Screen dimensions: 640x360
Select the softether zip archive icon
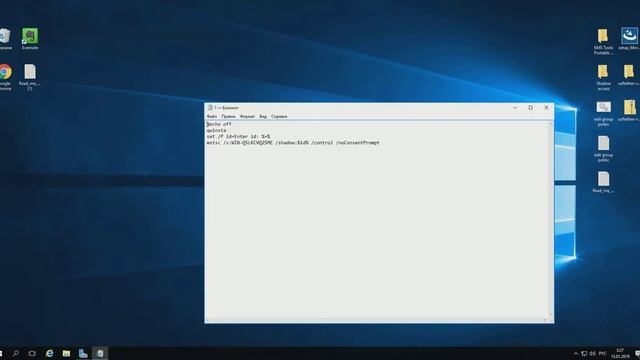[x=629, y=110]
